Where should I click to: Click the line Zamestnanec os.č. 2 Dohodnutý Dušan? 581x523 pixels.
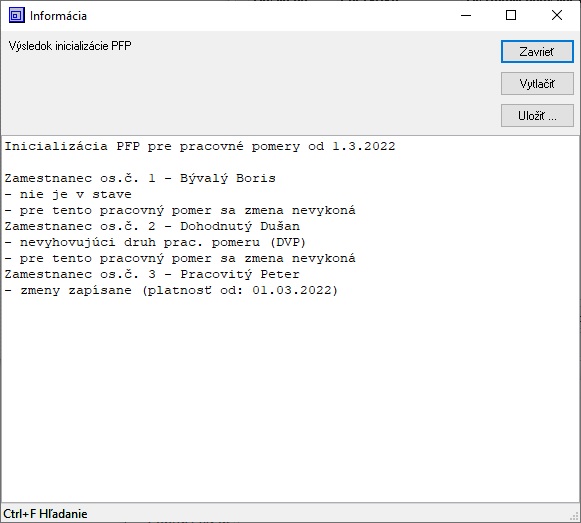pos(152,226)
